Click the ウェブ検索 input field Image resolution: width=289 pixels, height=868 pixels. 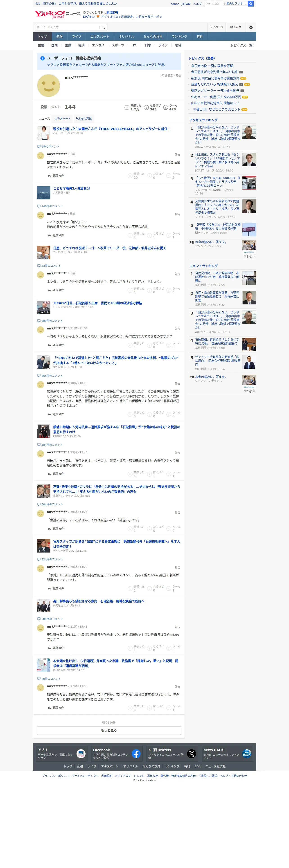point(213,4)
